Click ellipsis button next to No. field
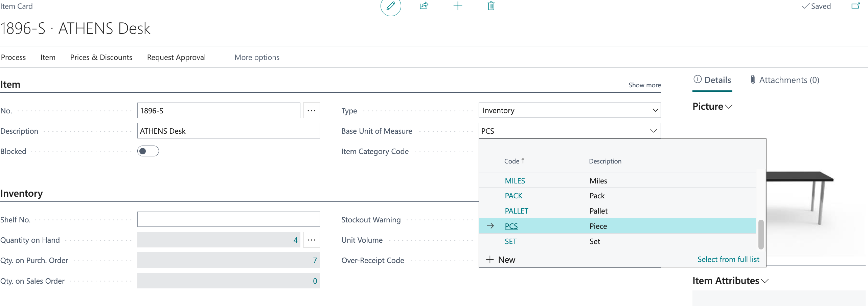 click(311, 111)
